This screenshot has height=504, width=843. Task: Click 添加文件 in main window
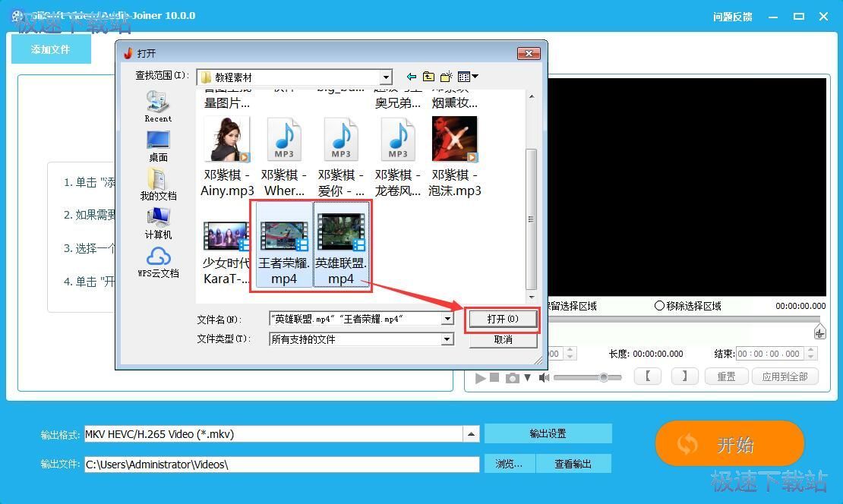pos(51,49)
